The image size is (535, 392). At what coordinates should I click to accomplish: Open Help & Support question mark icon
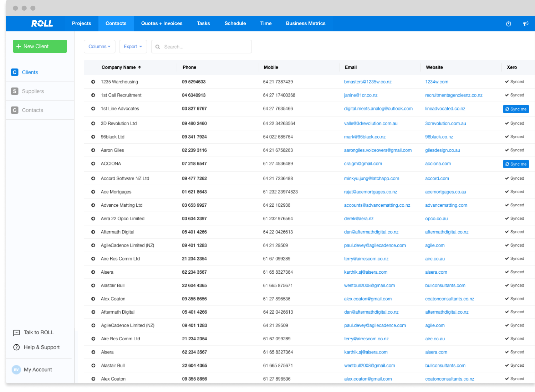pyautogui.click(x=16, y=347)
